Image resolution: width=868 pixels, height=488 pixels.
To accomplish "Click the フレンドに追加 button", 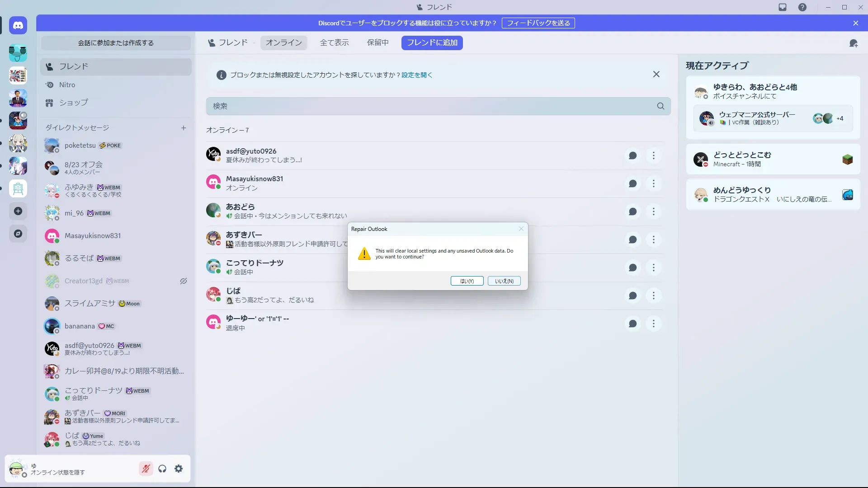I will [x=432, y=43].
